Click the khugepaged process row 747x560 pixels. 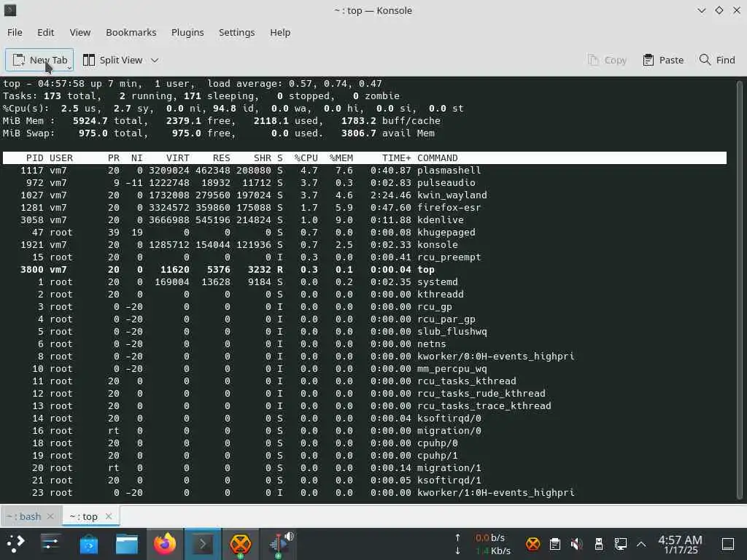click(x=365, y=233)
